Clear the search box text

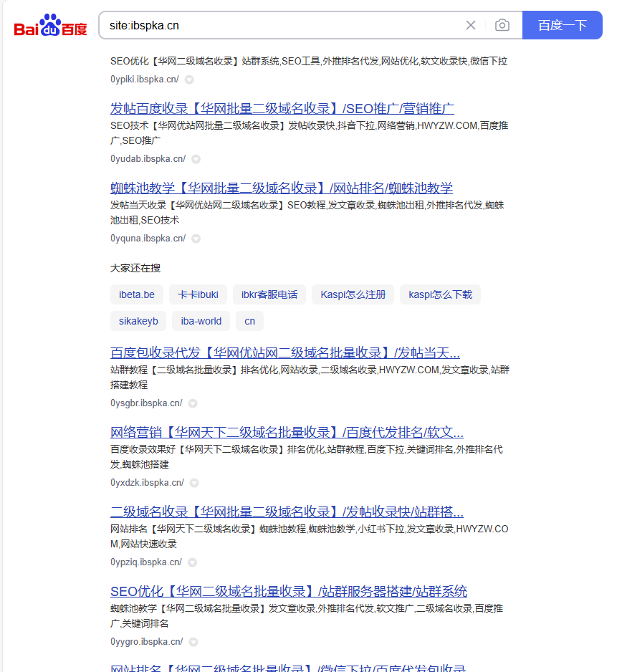coord(471,26)
